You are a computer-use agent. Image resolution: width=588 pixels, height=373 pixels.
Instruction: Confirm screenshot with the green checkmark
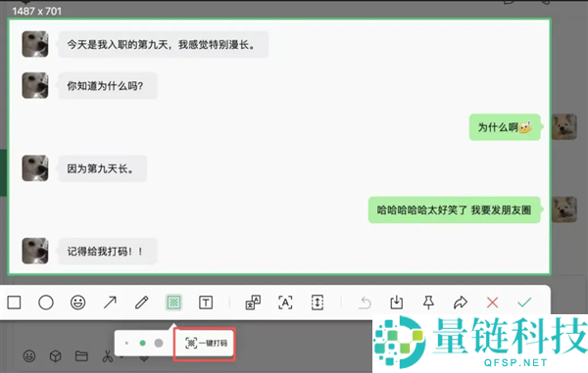524,303
